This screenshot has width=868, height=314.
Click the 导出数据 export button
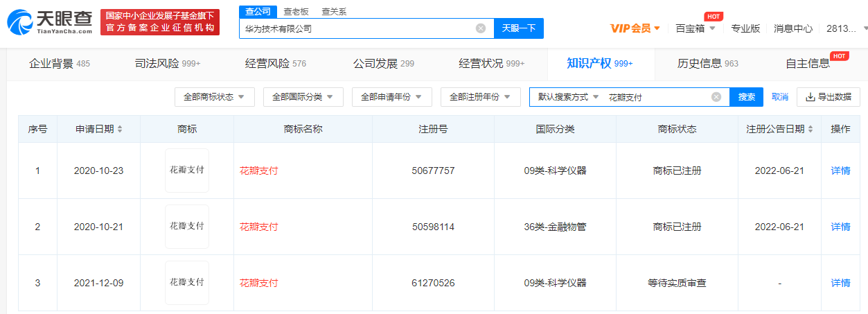[829, 97]
